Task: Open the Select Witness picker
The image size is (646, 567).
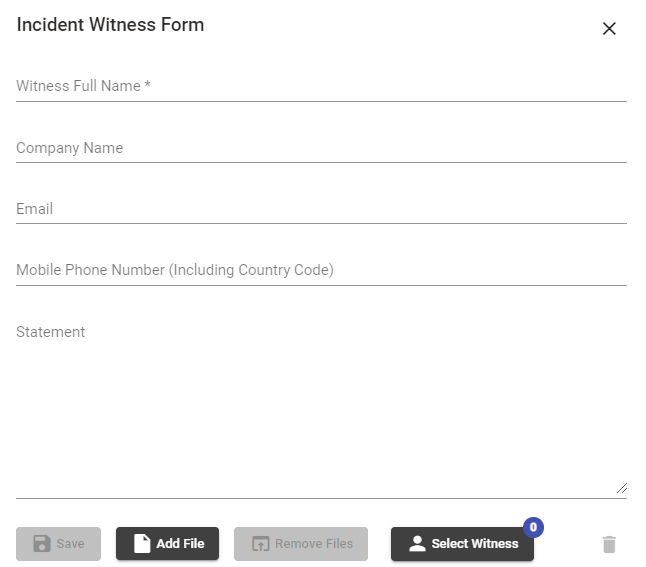Action: [x=462, y=544]
